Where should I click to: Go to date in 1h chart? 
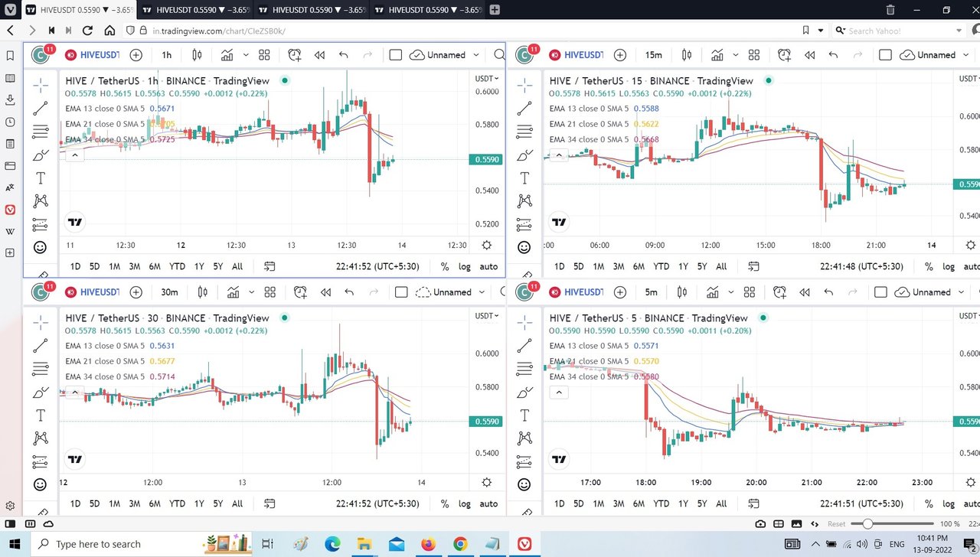pos(269,266)
